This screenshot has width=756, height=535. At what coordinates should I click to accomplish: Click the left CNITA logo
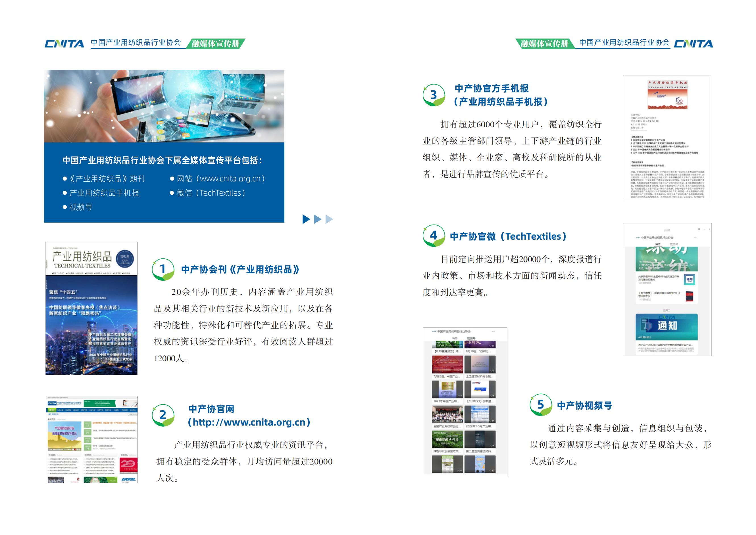pyautogui.click(x=64, y=44)
